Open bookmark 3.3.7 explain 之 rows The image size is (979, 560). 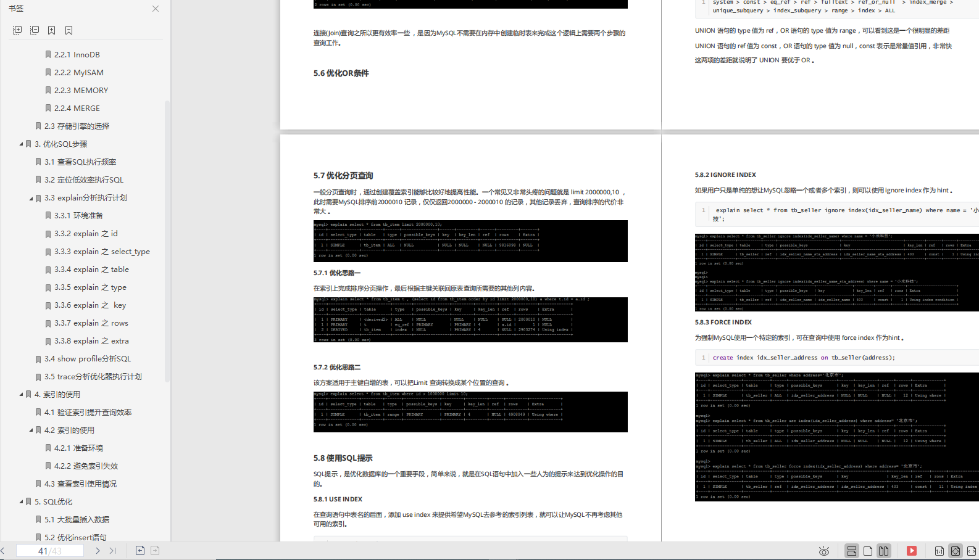pyautogui.click(x=91, y=323)
